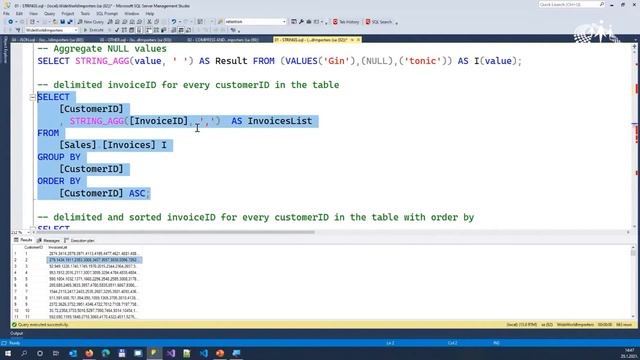Toggle Include Live Query Statistics
Screen dimensions: 640x360
[x=156, y=30]
